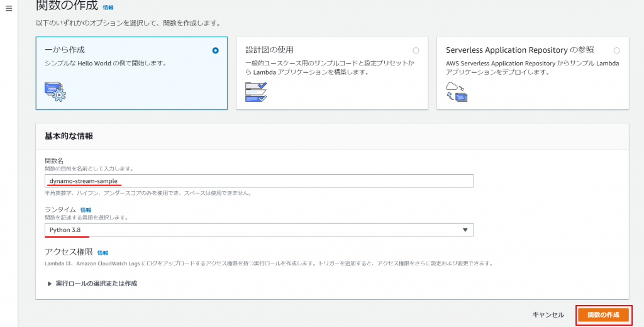Click the 基本的な情報 section header
Screen dimensions: 644x327
click(x=69, y=136)
